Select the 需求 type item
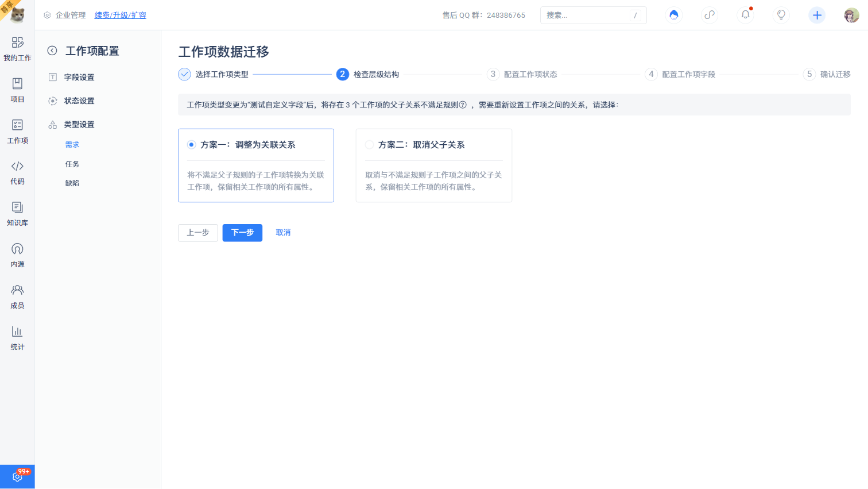 tap(72, 145)
